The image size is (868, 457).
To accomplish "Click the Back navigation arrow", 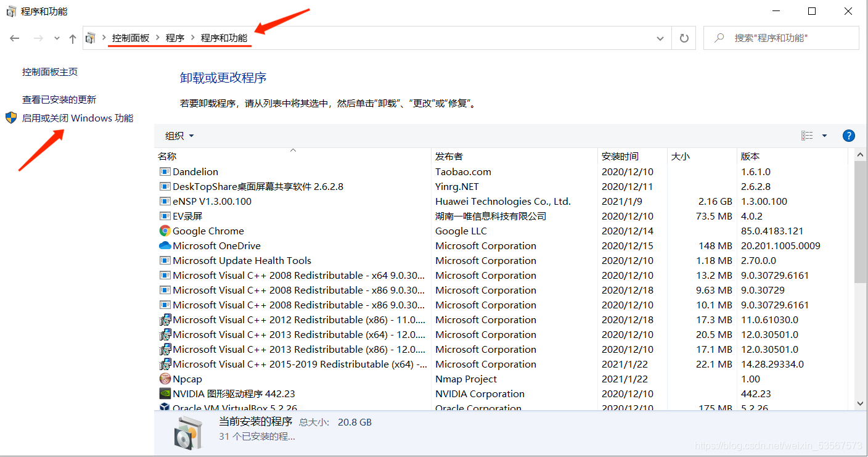I will point(15,38).
